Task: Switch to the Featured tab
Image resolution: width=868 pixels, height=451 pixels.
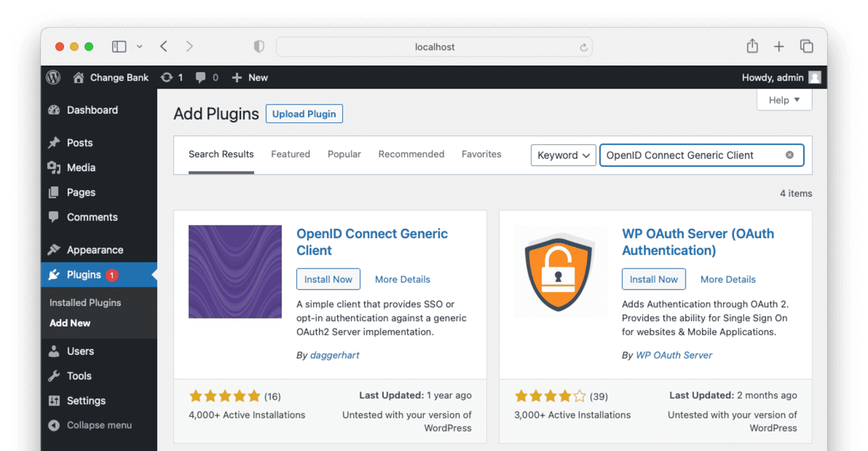Action: pos(291,154)
